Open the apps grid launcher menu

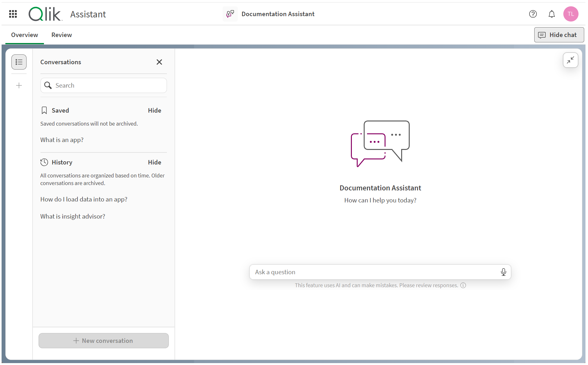[x=13, y=14]
